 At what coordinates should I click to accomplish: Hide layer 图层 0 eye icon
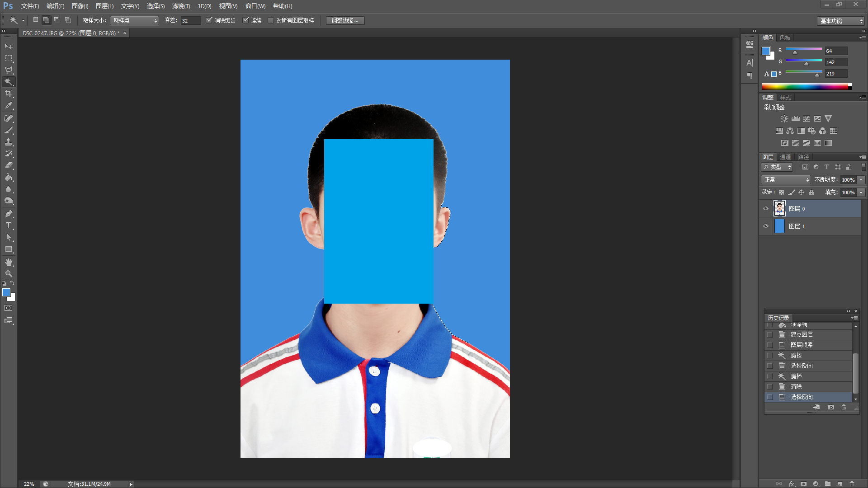pos(766,209)
